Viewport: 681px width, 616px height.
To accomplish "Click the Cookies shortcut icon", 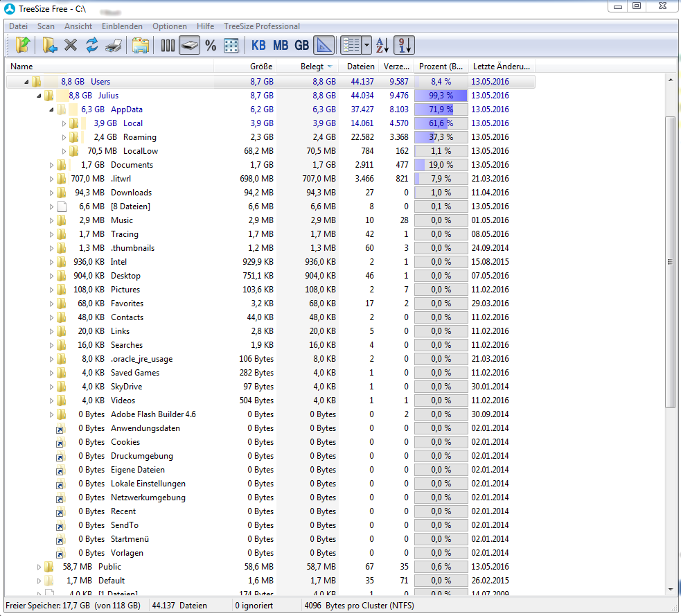I will click(x=61, y=442).
